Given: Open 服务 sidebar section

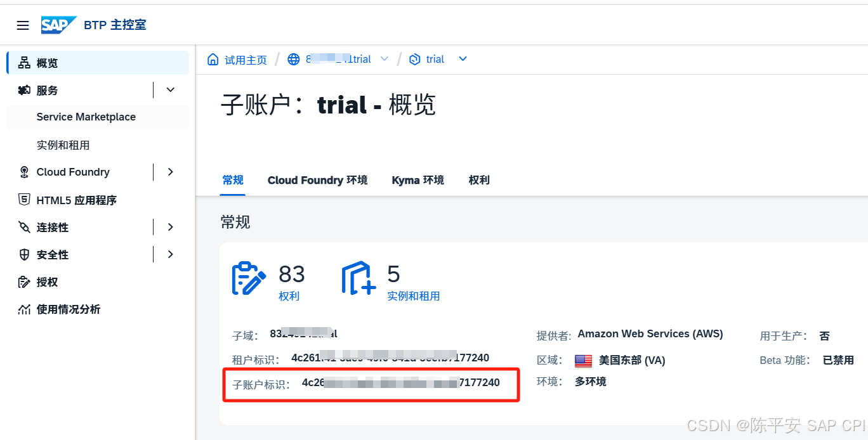Looking at the screenshot, I should click(x=48, y=90).
